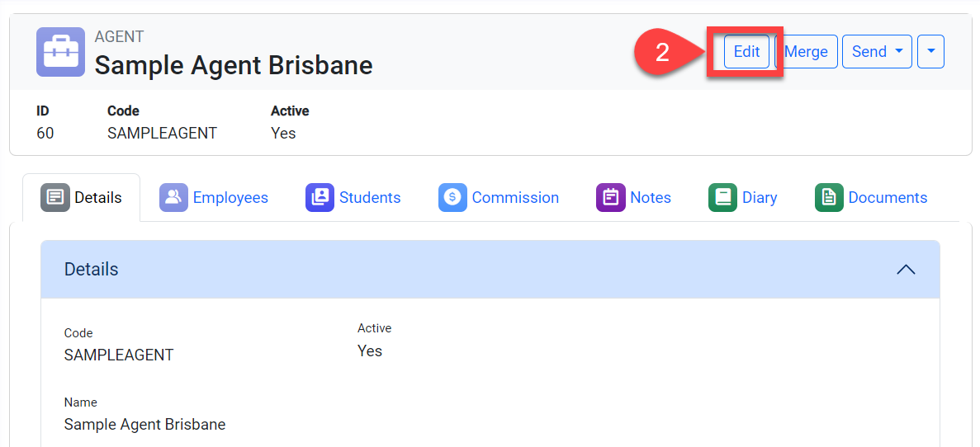The width and height of the screenshot is (980, 447).
Task: Open the Documents tab label
Action: [888, 197]
